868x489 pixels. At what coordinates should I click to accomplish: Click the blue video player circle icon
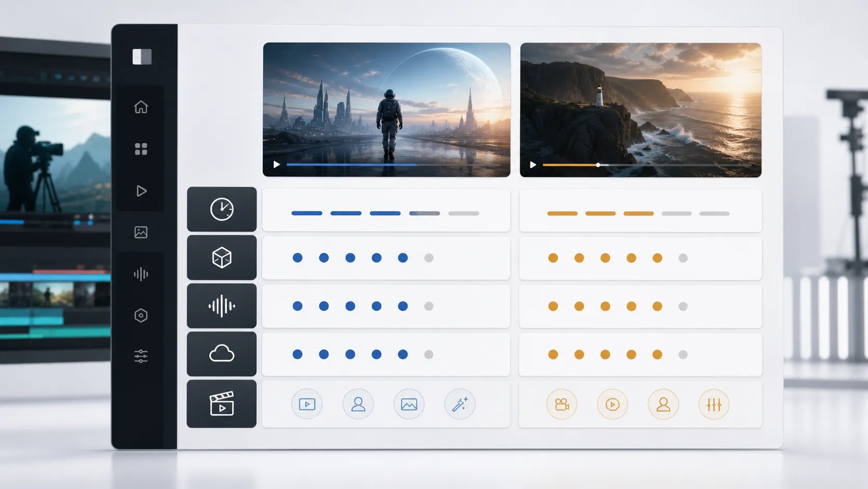pos(307,404)
